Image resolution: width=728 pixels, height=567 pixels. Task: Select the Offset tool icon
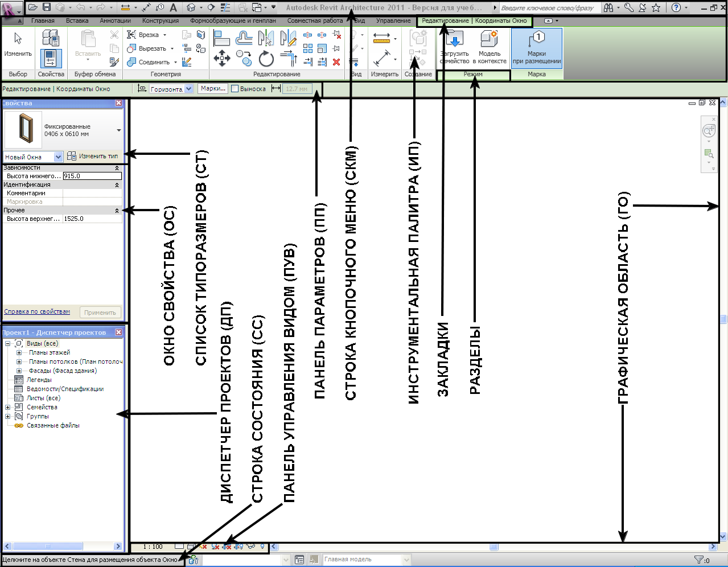coord(244,38)
